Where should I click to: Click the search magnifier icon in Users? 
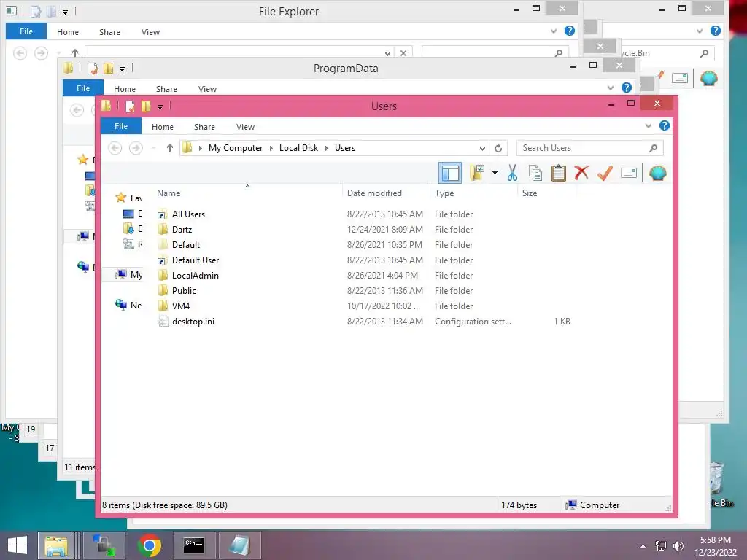point(653,148)
